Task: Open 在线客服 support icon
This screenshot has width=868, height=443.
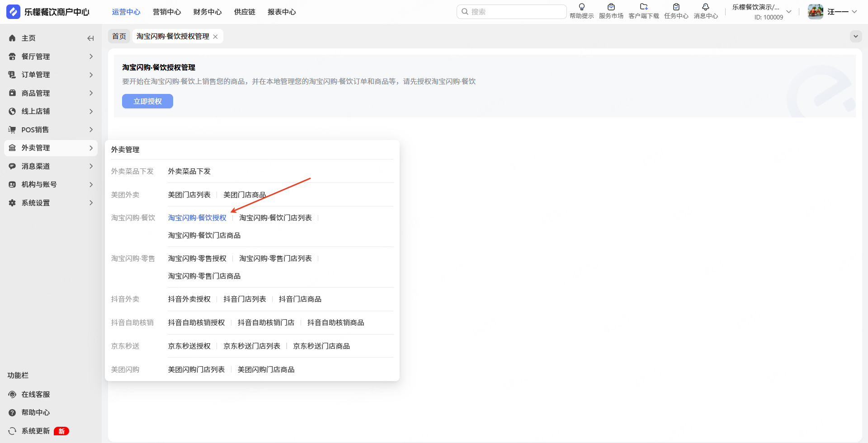Action: click(x=12, y=394)
